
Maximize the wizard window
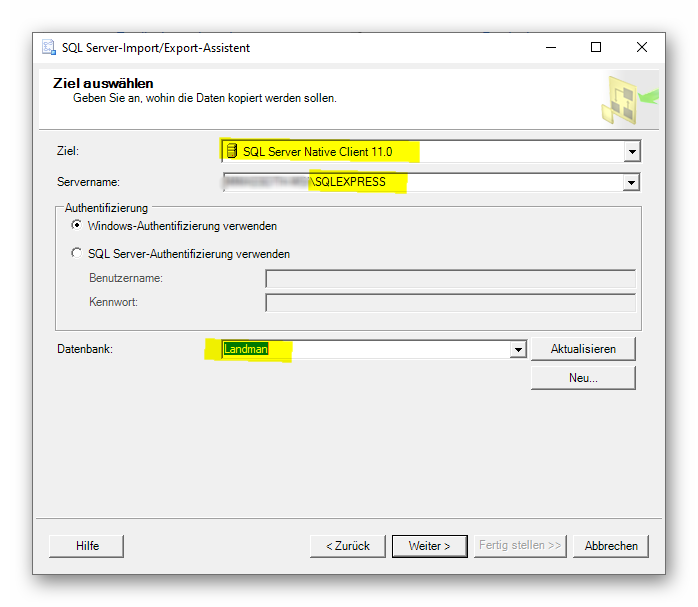click(596, 47)
